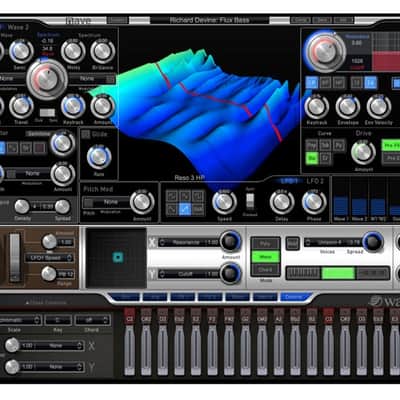Switch to the LFO 1 tab

click(x=288, y=181)
